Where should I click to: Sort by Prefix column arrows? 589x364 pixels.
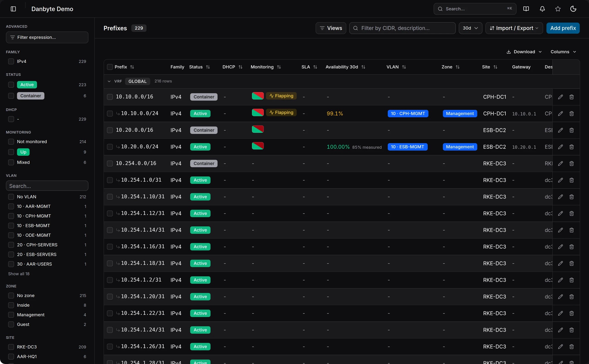pos(132,67)
